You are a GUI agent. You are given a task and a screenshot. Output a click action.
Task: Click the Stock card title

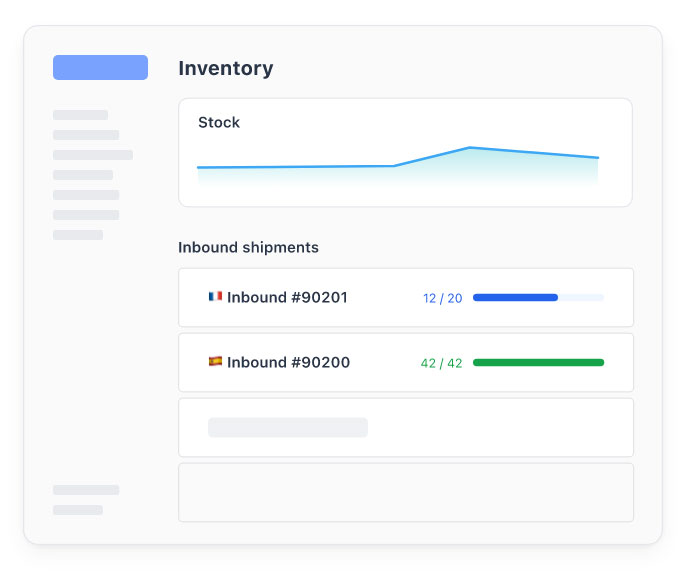[x=219, y=122]
